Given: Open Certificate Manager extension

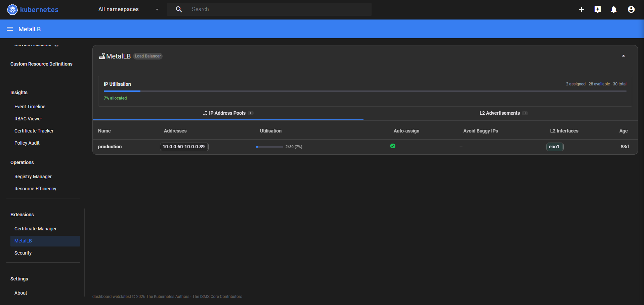Looking at the screenshot, I should (x=35, y=229).
